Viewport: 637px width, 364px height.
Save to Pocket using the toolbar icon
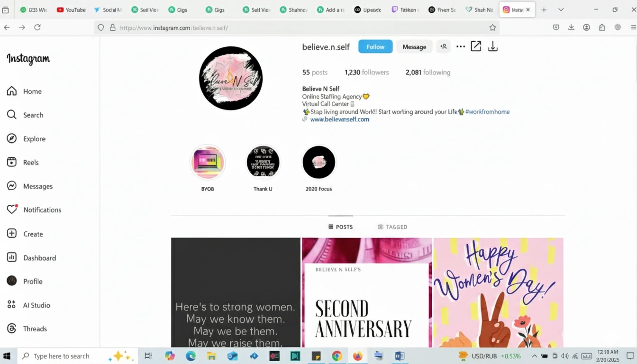(x=556, y=27)
